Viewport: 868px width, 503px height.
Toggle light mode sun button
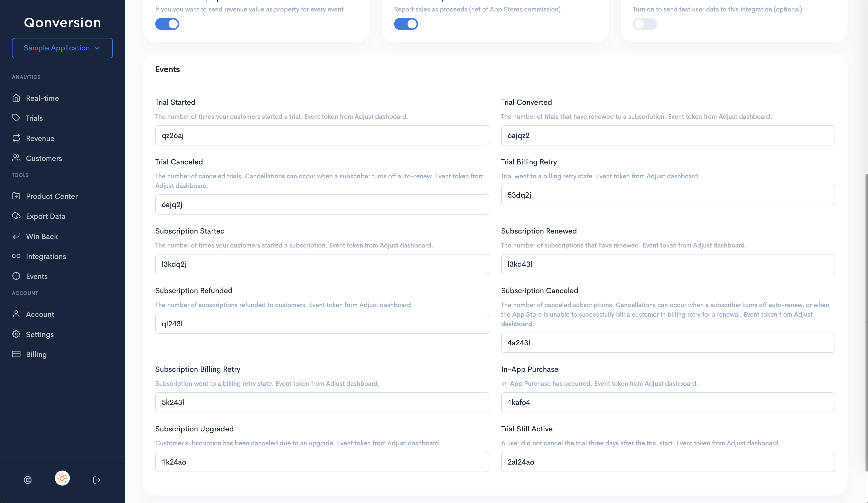62,478
